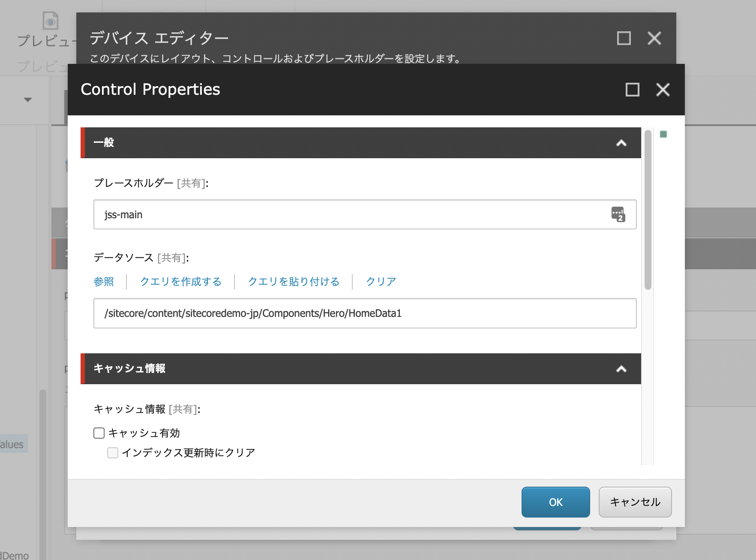Toggle インデックス更新時にクリア checkbox
756x560 pixels.
113,453
